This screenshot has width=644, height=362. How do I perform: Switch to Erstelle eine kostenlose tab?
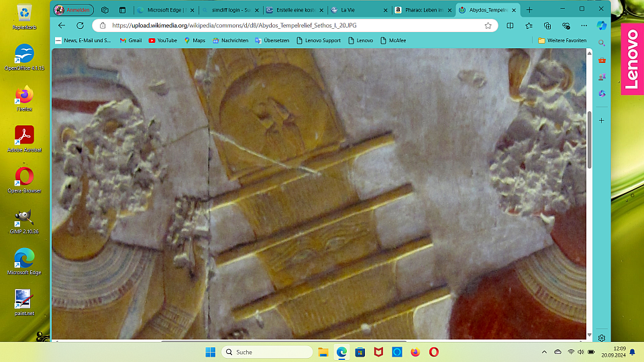coord(295,10)
